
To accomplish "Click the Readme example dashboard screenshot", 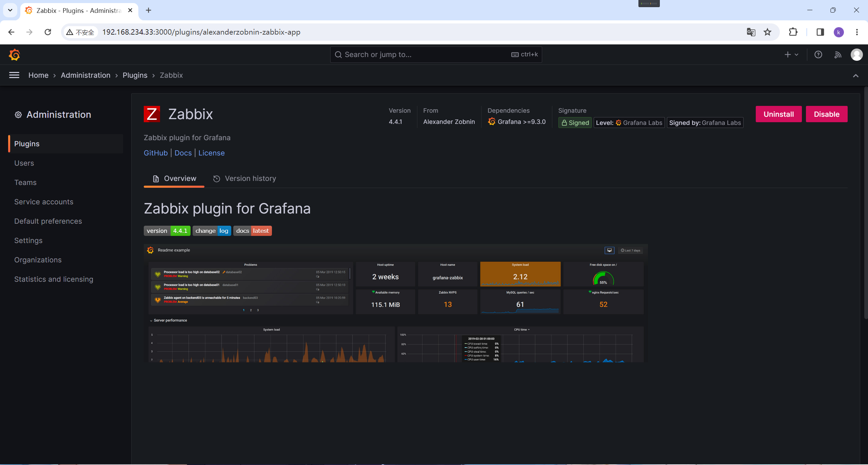I will point(396,303).
